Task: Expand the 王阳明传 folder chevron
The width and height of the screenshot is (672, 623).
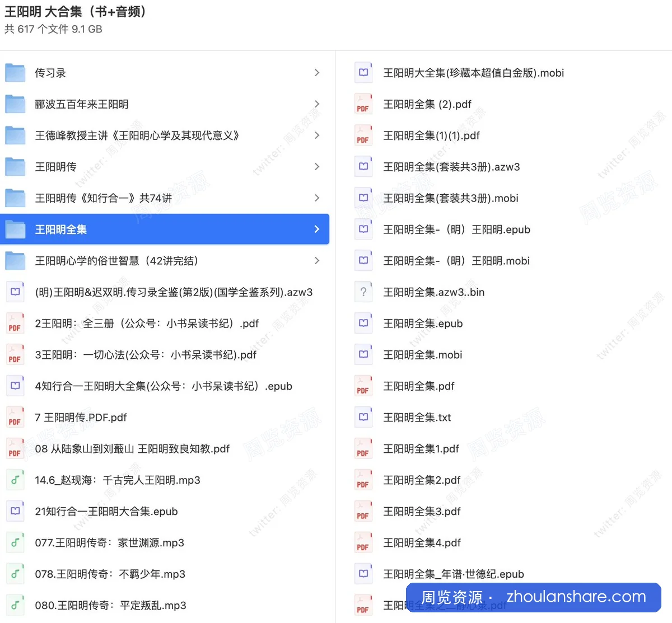Action: [317, 167]
